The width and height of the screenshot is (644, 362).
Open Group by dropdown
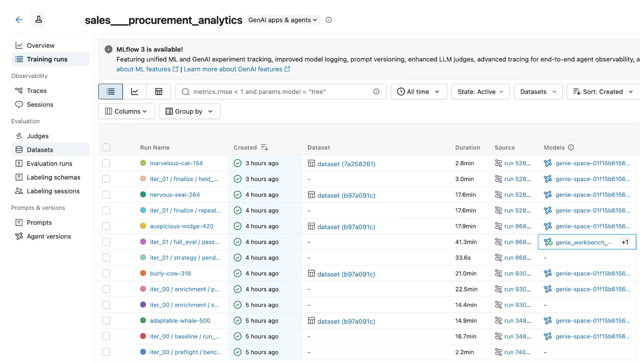pos(190,111)
